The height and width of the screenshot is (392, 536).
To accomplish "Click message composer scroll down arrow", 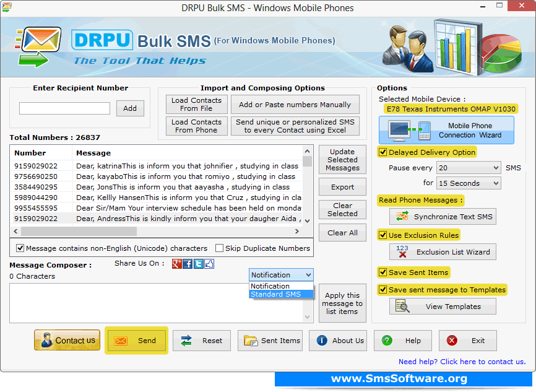I will pyautogui.click(x=308, y=317).
